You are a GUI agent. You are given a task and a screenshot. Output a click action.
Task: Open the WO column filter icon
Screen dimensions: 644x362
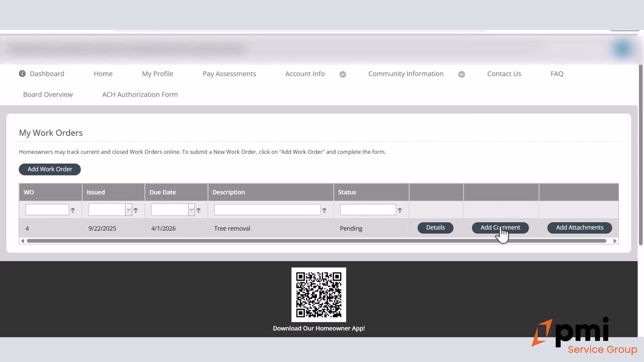(x=73, y=210)
